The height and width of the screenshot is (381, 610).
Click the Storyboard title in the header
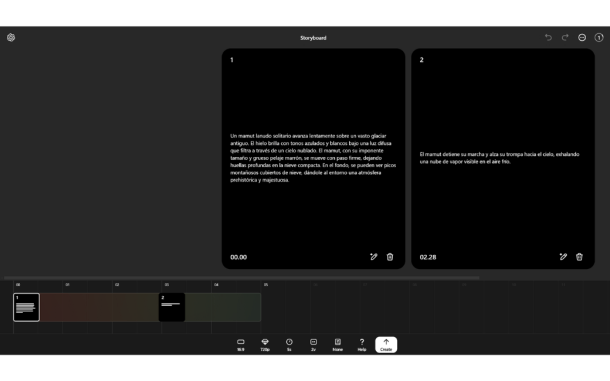coord(313,38)
